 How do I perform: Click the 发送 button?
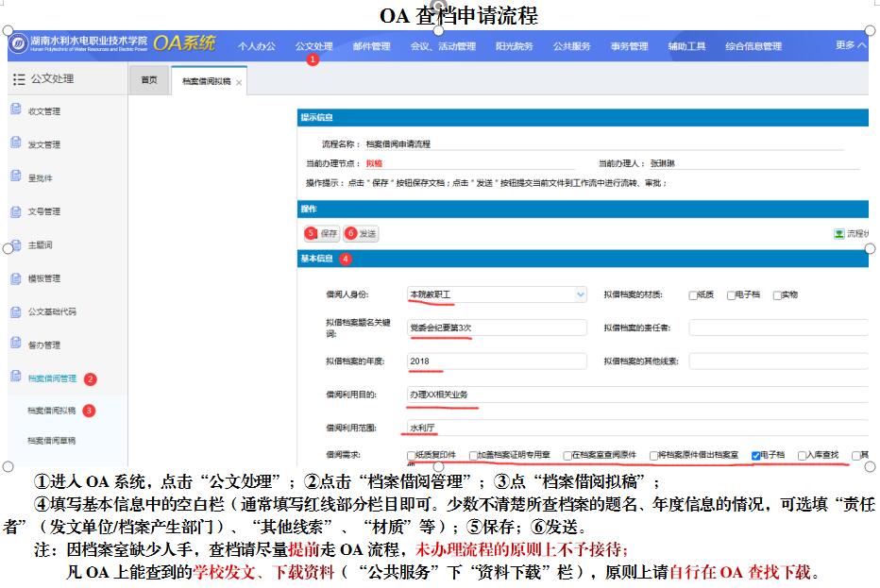point(361,233)
